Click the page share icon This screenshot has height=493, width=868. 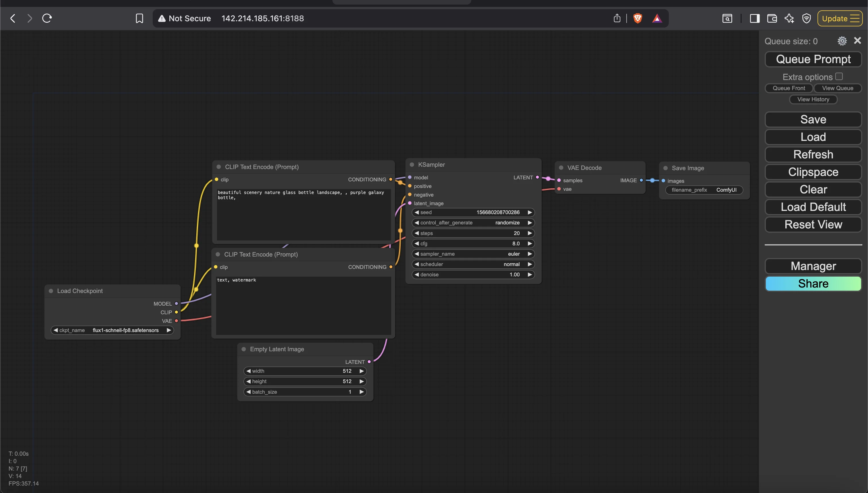coord(617,18)
